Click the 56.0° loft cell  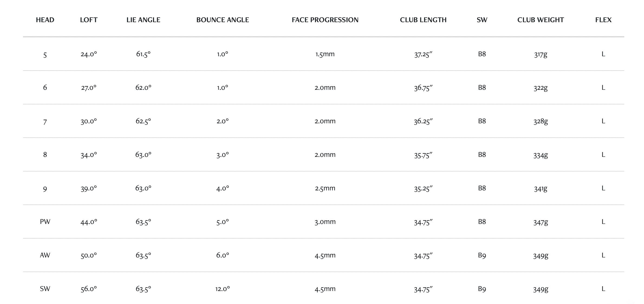89,289
